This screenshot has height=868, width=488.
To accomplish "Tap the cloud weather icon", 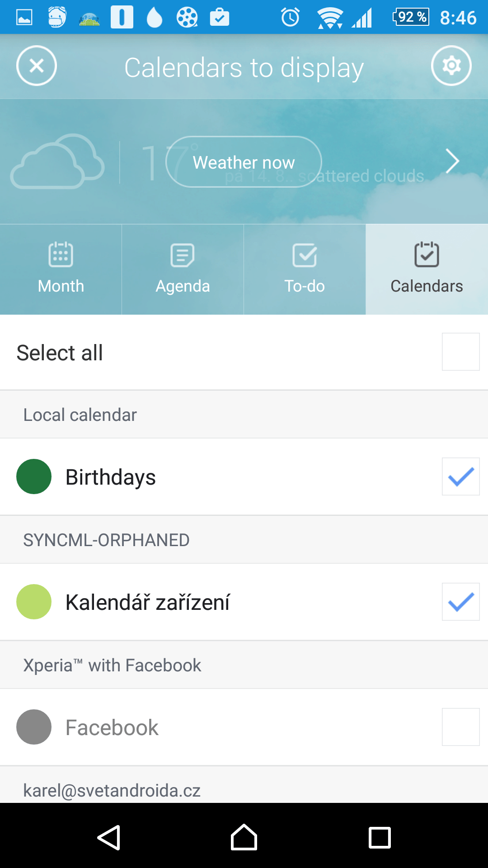I will (57, 162).
